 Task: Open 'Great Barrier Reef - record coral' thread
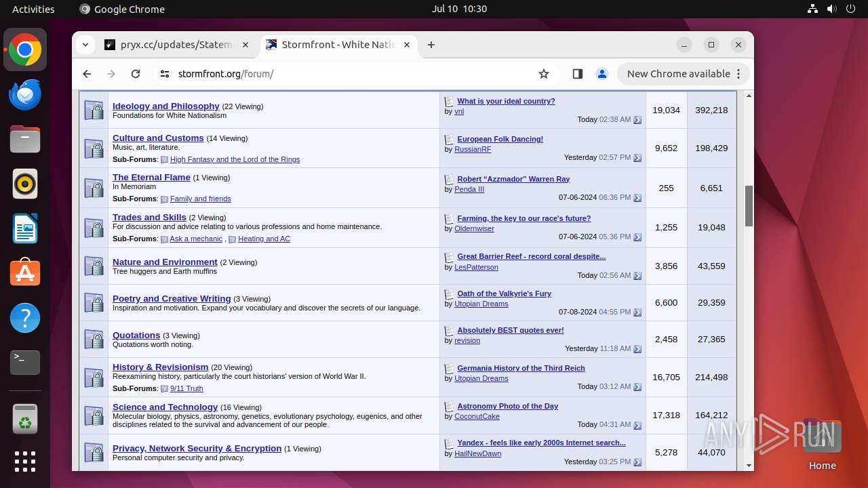tap(531, 256)
